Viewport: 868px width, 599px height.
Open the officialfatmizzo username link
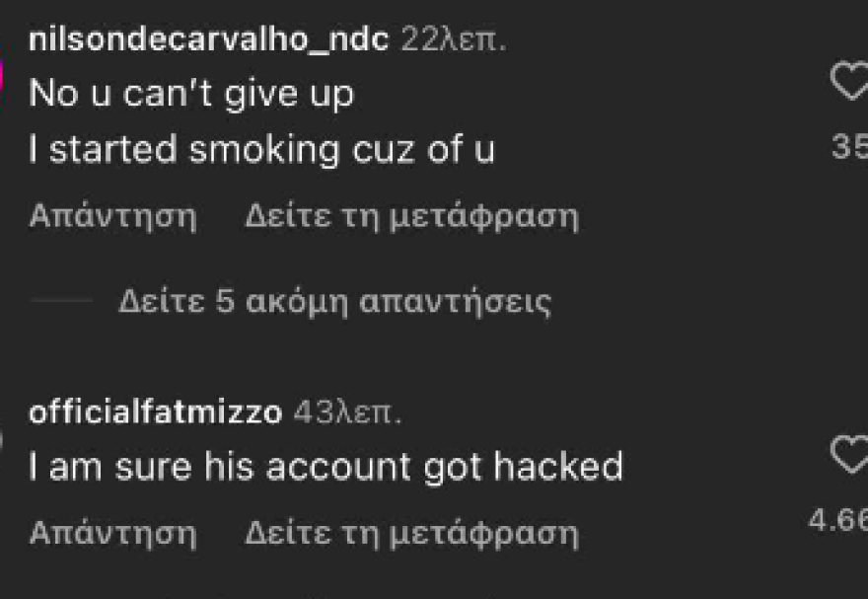[156, 412]
